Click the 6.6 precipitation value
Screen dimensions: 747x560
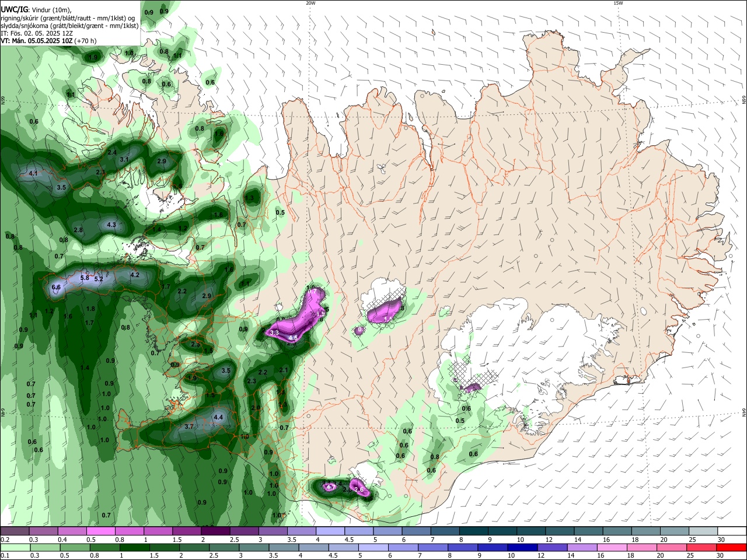(x=56, y=288)
